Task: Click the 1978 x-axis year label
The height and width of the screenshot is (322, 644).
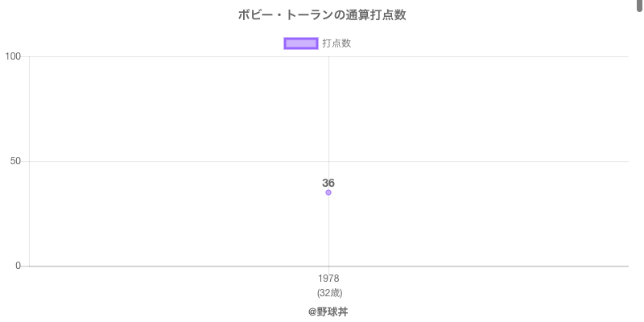Action: [x=328, y=279]
